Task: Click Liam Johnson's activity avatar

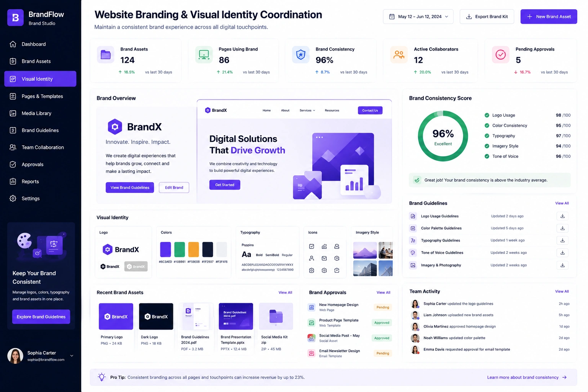Action: coord(415,315)
